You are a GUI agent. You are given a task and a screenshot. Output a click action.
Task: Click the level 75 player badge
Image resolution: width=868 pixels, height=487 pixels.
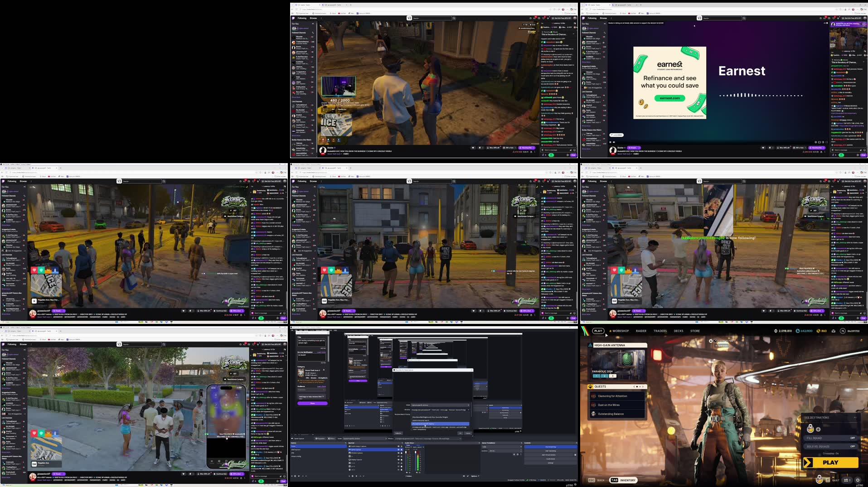coord(843,331)
